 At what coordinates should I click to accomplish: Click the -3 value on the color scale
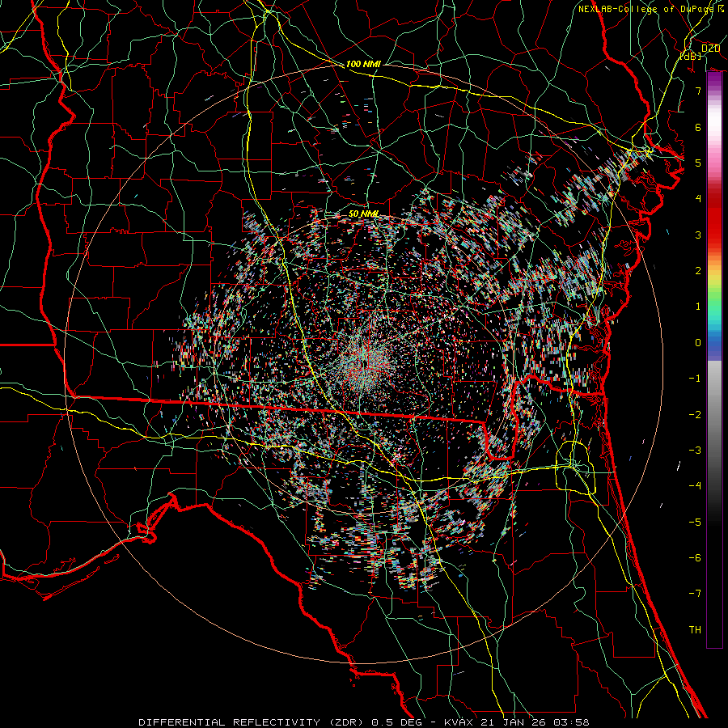[695, 451]
